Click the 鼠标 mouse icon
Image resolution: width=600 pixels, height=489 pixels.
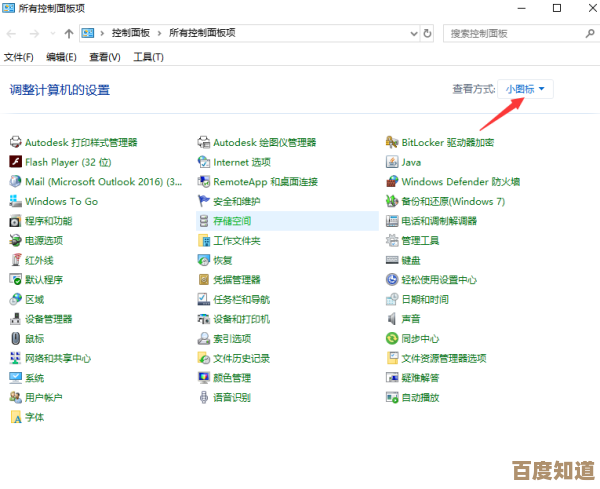16,338
